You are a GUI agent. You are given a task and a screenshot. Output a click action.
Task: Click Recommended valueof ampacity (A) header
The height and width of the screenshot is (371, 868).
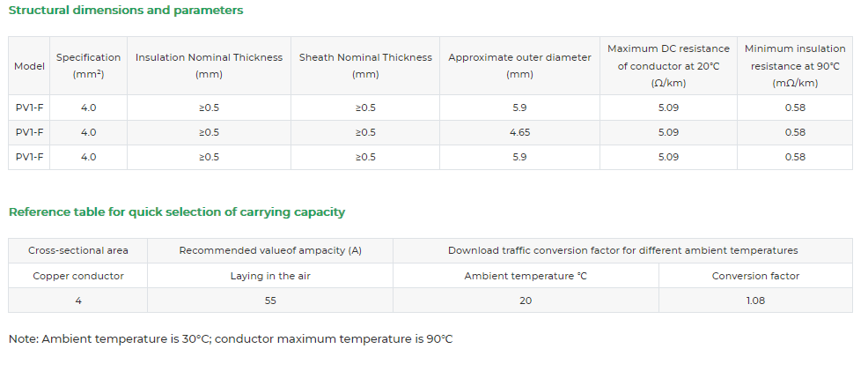coord(270,250)
